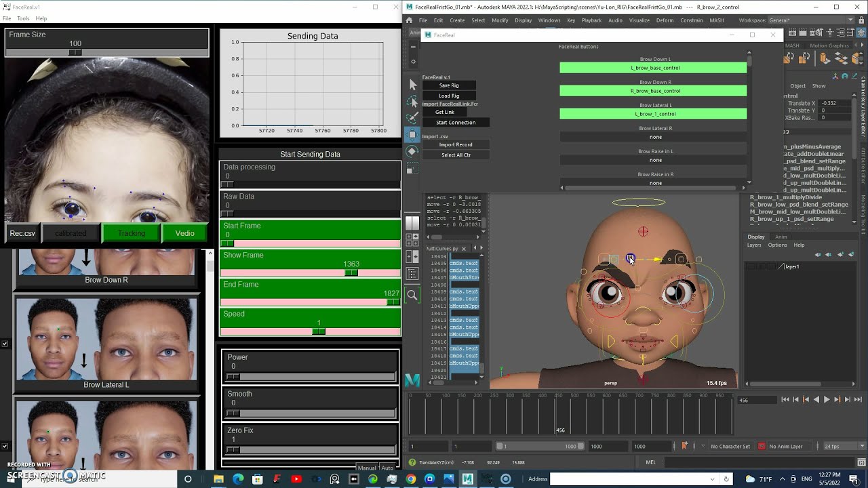Activate the Scale tool in Maya toolbox

412,168
